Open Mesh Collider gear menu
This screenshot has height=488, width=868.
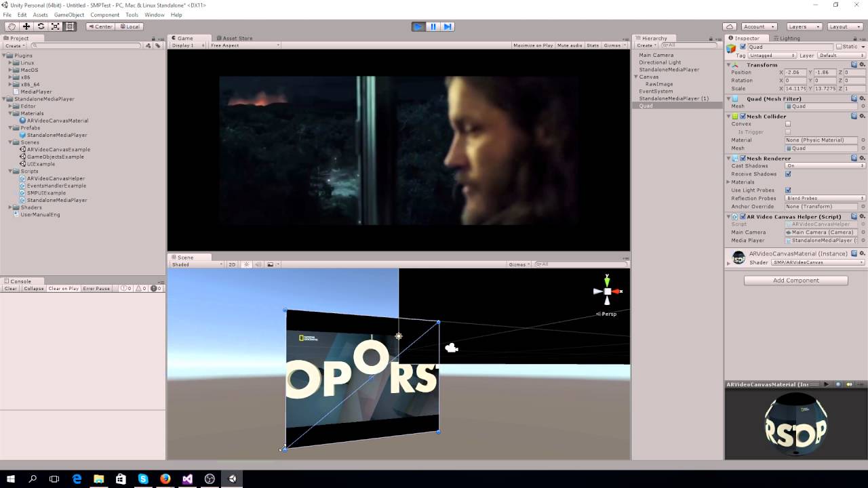863,116
